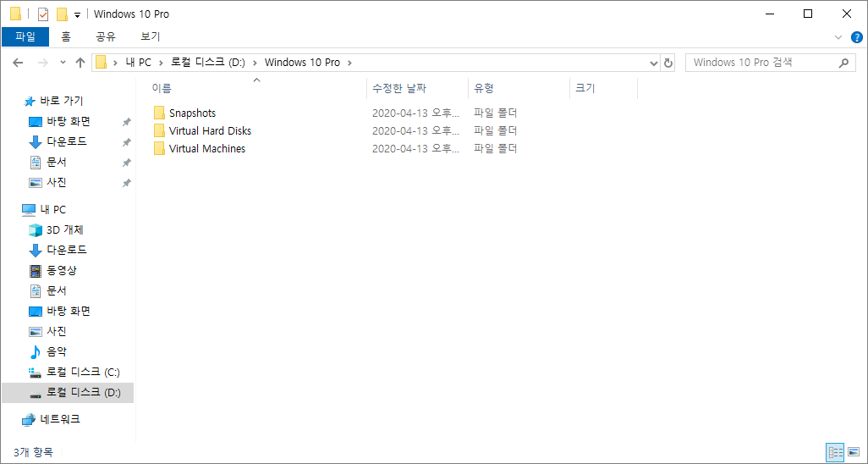Open 다운로드 under 내 PC
This screenshot has width=868, height=464.
coord(67,250)
